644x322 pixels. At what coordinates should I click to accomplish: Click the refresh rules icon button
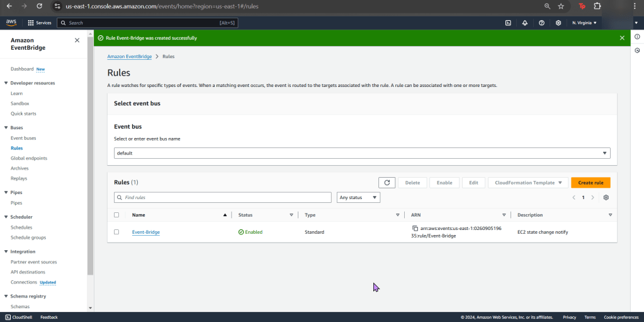pos(387,183)
